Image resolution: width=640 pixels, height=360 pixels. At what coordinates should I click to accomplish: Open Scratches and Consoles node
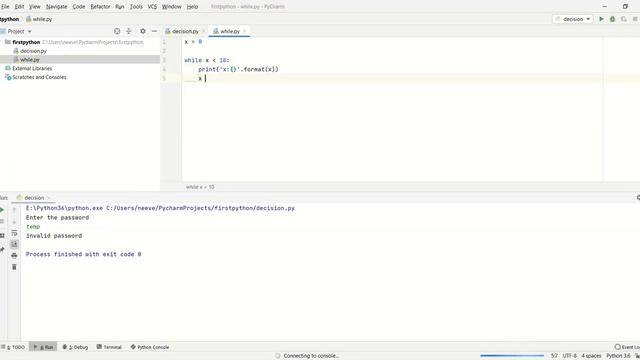pos(39,77)
